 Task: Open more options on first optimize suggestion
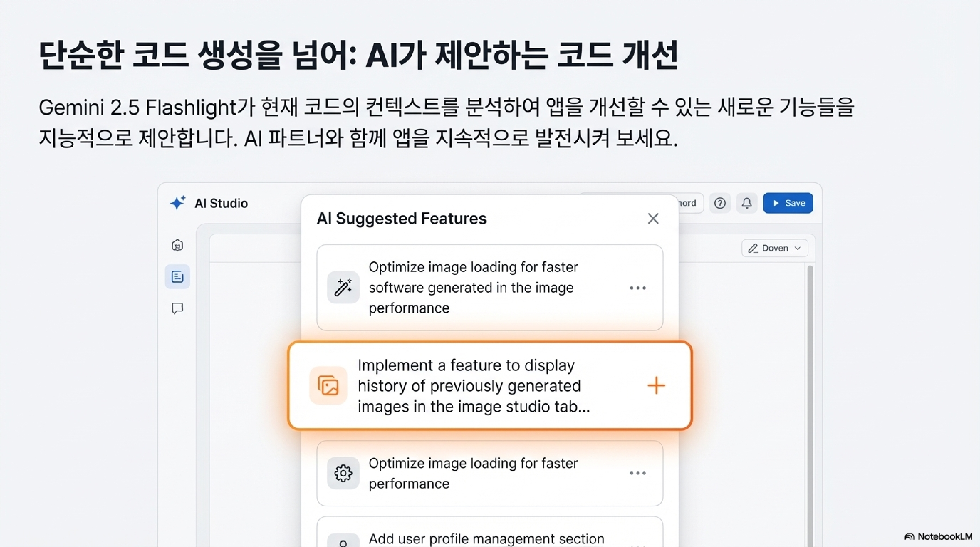pos(638,288)
